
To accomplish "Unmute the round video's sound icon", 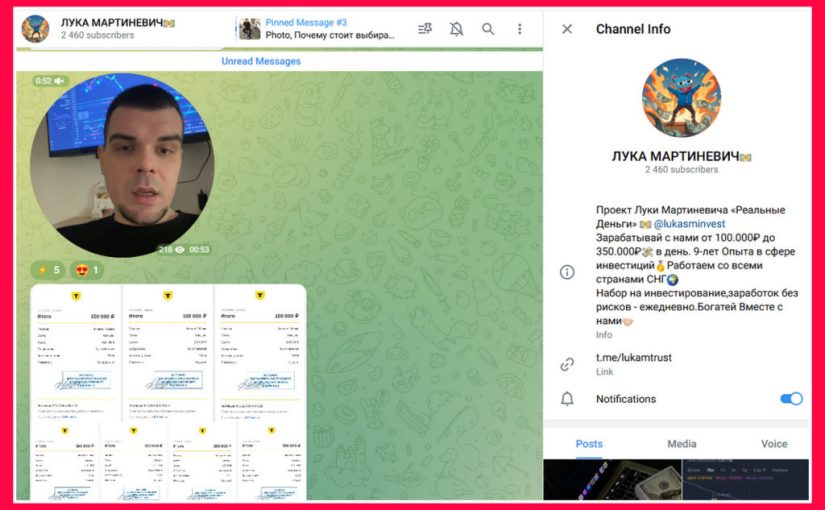I will 59,81.
